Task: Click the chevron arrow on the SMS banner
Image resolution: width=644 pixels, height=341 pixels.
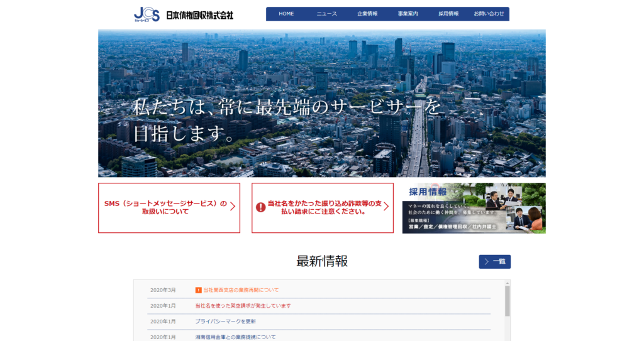Action: [x=233, y=207]
